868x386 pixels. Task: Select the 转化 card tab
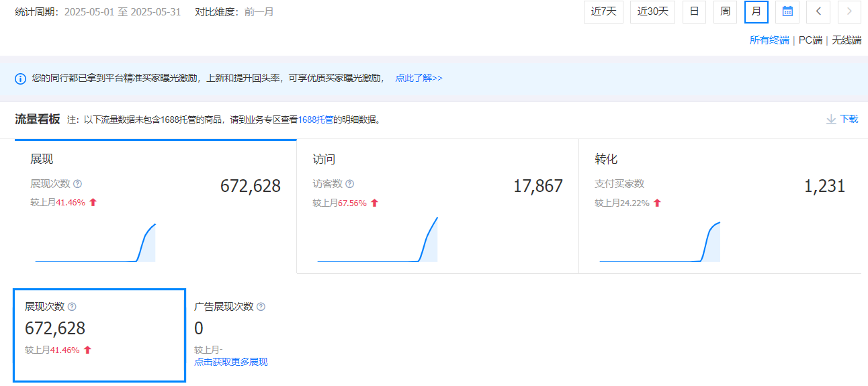(x=720, y=206)
